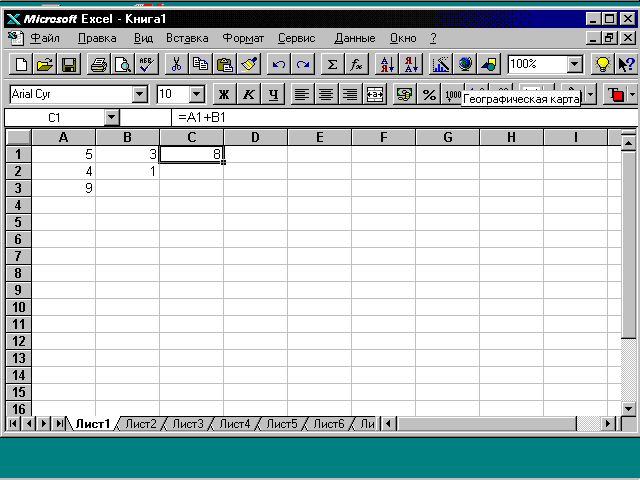This screenshot has width=640, height=480.
Task: Select column D header
Action: [256, 138]
